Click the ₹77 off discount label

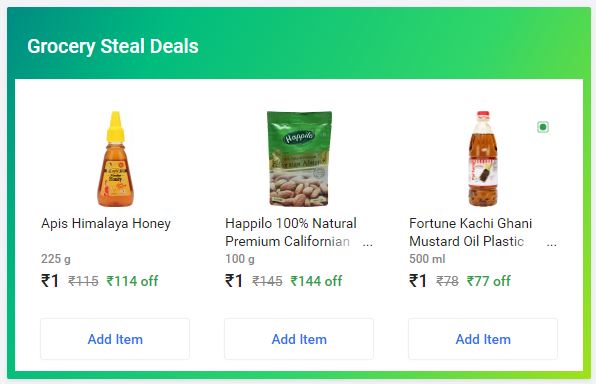coord(489,281)
